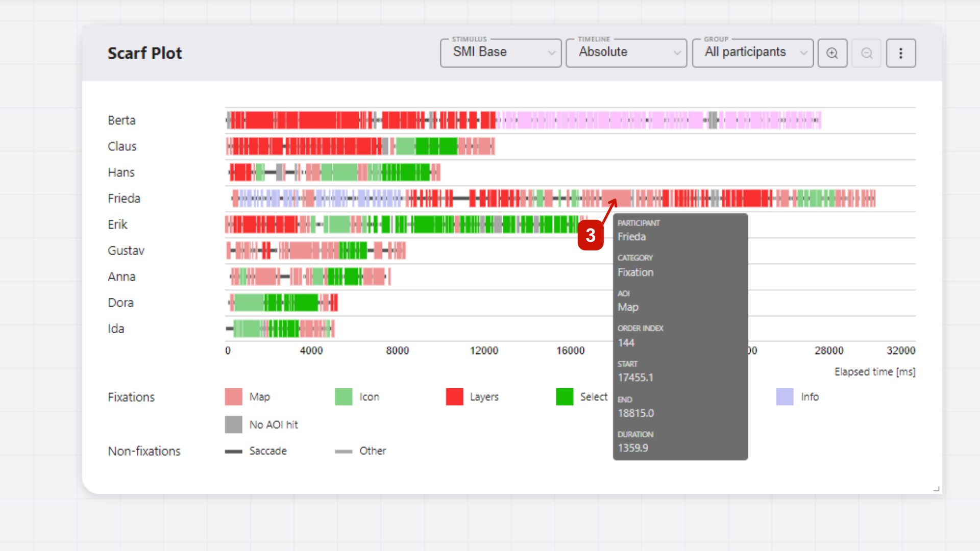Zoom in on the scarf plot

click(x=832, y=53)
